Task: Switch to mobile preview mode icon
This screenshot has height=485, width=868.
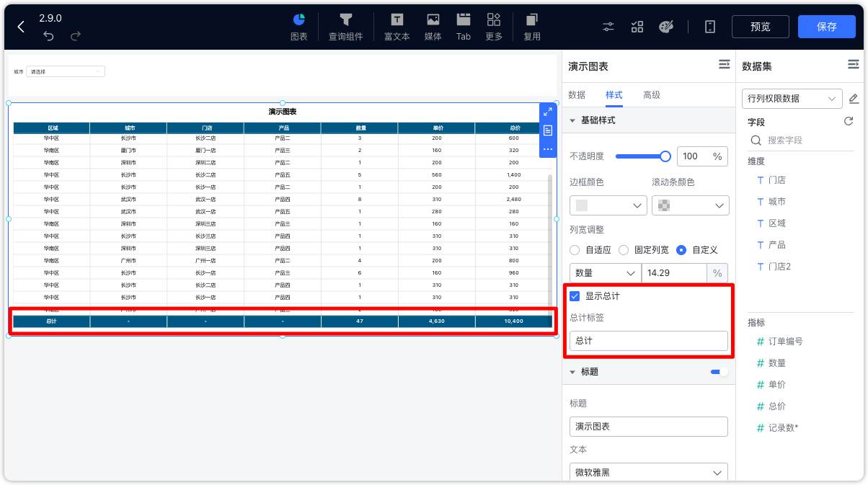Action: tap(709, 27)
